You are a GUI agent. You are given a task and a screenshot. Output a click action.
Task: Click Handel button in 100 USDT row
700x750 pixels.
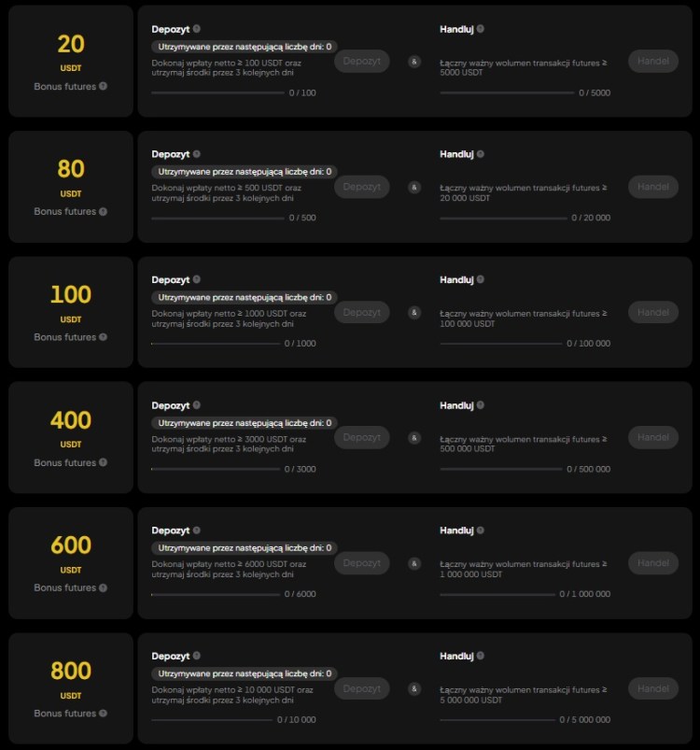653,312
